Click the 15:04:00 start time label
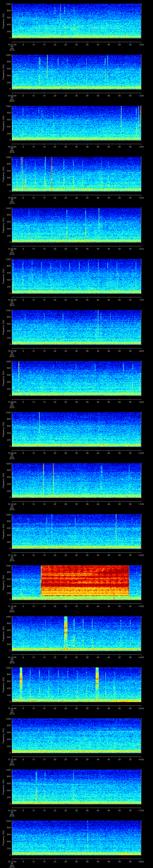This screenshot has height=868, width=153. pos(12,198)
